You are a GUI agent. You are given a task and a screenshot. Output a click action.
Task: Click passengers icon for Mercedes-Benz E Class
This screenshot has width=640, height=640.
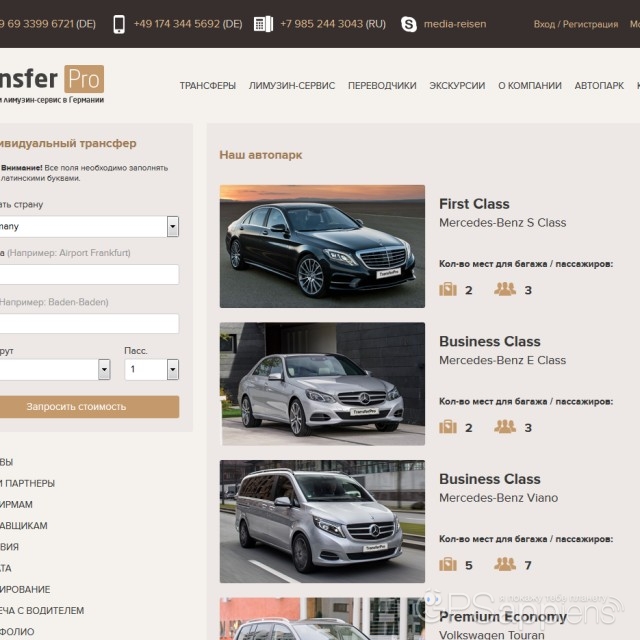coord(505,427)
